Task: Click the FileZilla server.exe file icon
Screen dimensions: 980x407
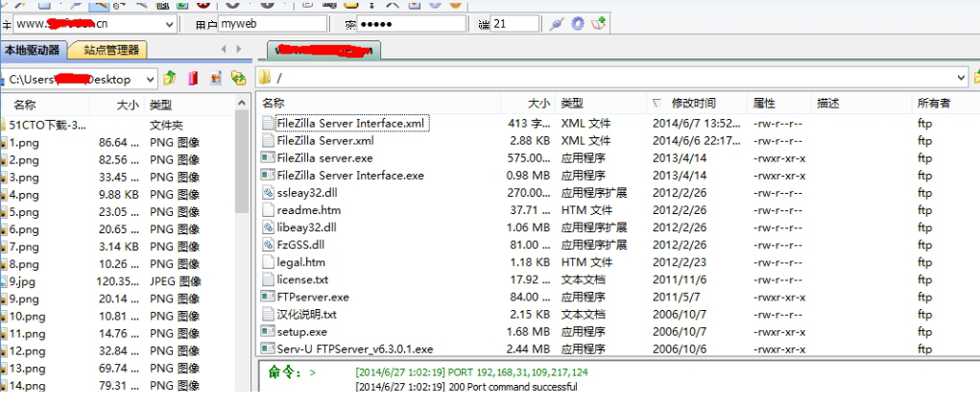Action: (268, 158)
